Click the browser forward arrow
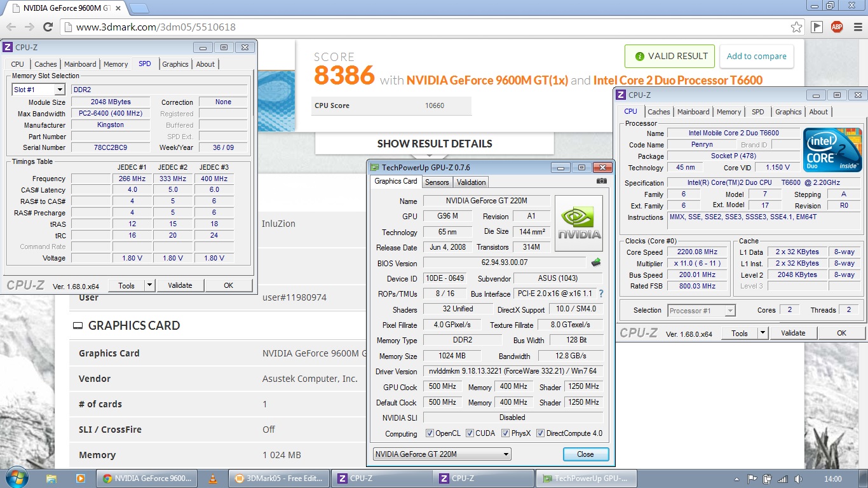Screen dimensions: 868x488 (29, 27)
